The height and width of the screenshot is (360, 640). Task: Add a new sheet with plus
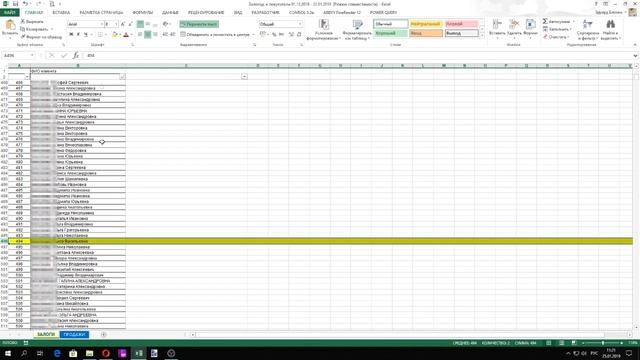(x=103, y=335)
